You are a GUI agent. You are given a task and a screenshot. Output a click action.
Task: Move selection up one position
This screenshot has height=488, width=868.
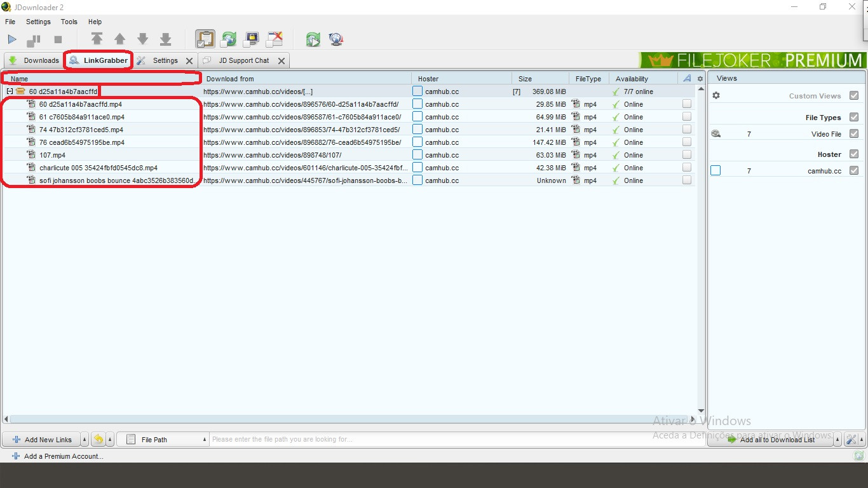[119, 39]
